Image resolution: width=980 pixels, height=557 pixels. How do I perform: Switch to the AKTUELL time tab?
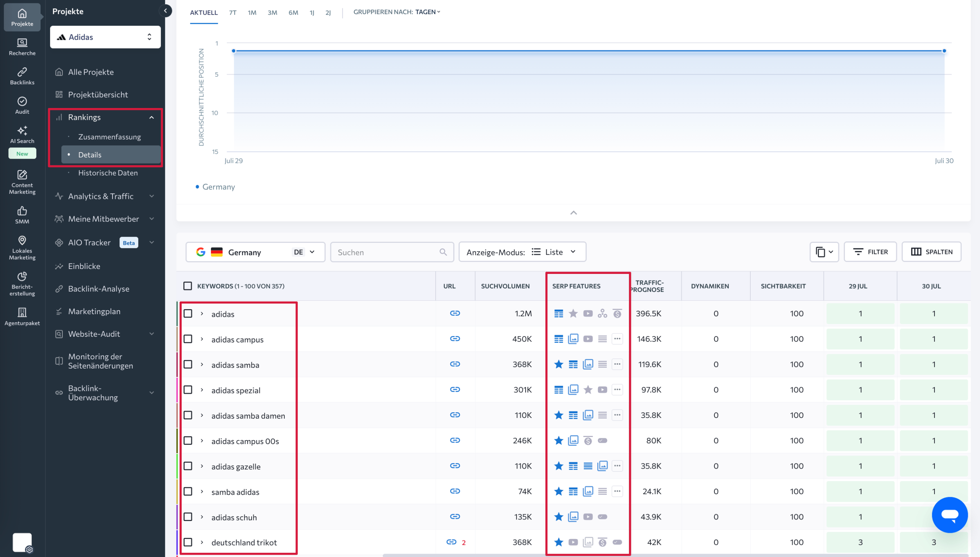coord(204,13)
